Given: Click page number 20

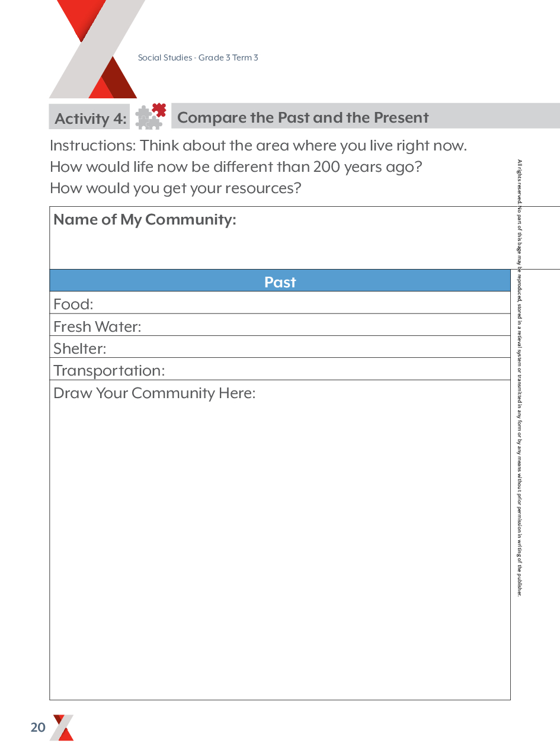Looking at the screenshot, I should click(x=38, y=728).
